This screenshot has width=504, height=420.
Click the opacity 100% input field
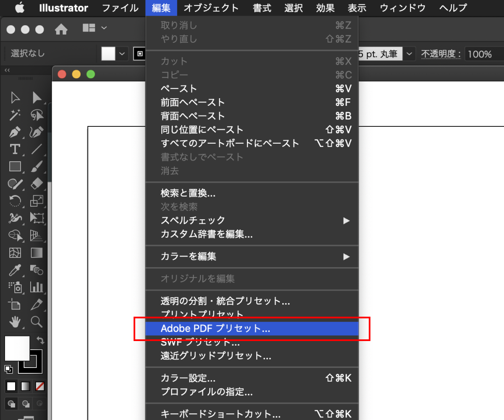484,54
